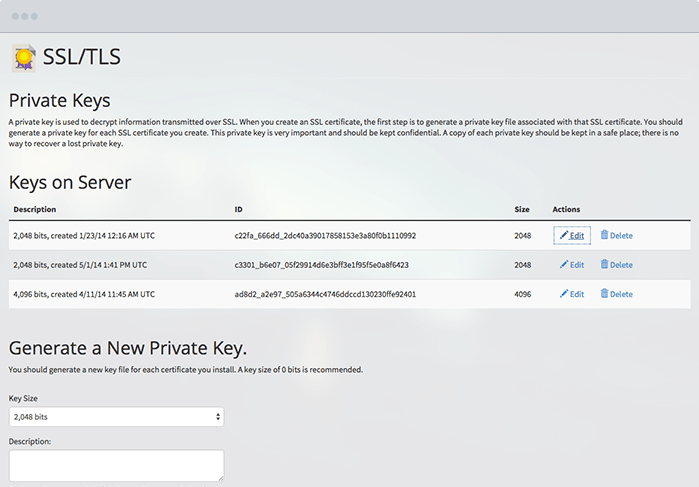Click the description of key created 1/23/14
Viewport: 699px width, 487px height.
(x=84, y=236)
